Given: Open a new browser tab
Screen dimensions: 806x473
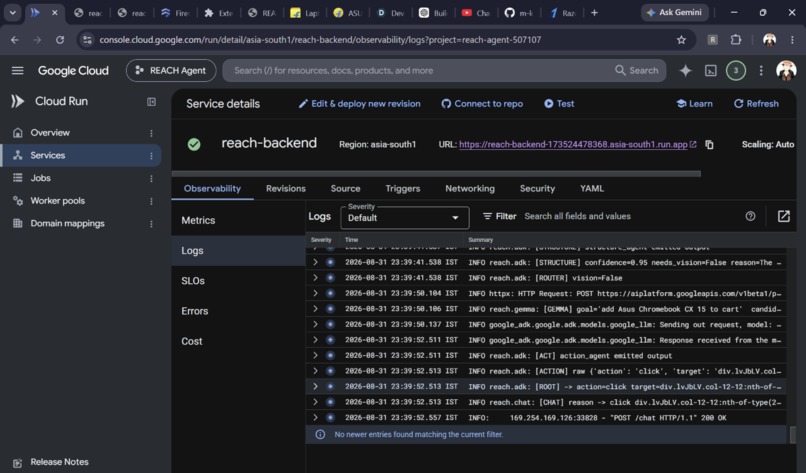Looking at the screenshot, I should (x=594, y=12).
